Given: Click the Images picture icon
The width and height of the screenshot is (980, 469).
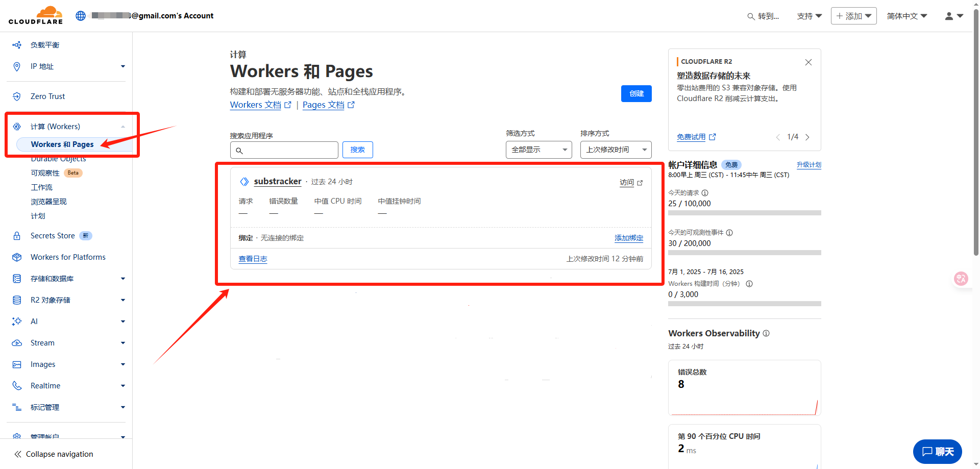Looking at the screenshot, I should pos(17,364).
